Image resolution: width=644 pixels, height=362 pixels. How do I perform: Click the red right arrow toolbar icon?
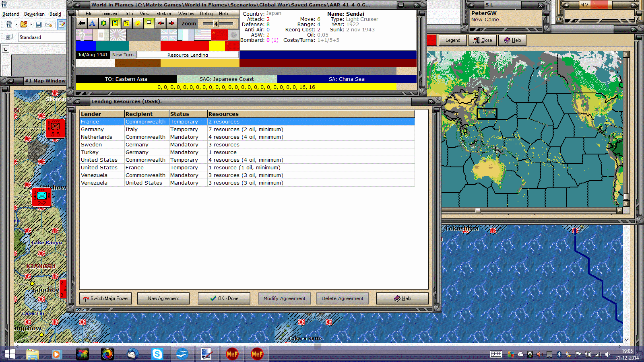(x=171, y=23)
